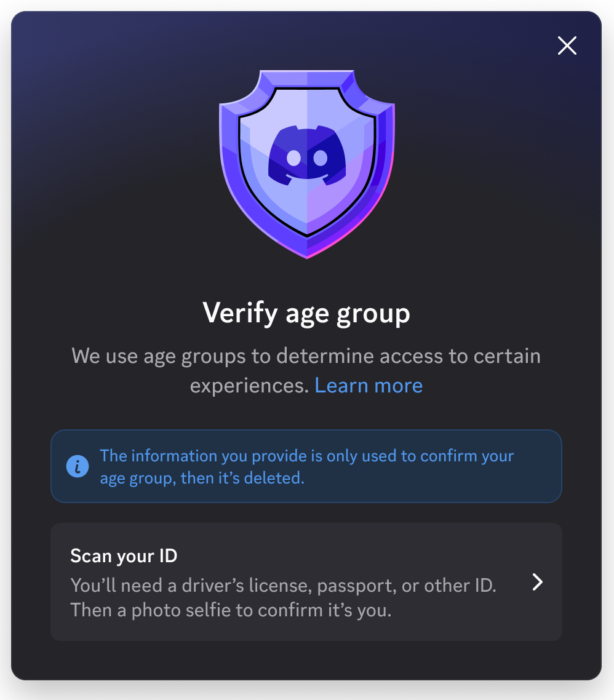Click the word 'experiences.' before Learn more
Viewport: 614px width, 700px height.
(x=249, y=386)
